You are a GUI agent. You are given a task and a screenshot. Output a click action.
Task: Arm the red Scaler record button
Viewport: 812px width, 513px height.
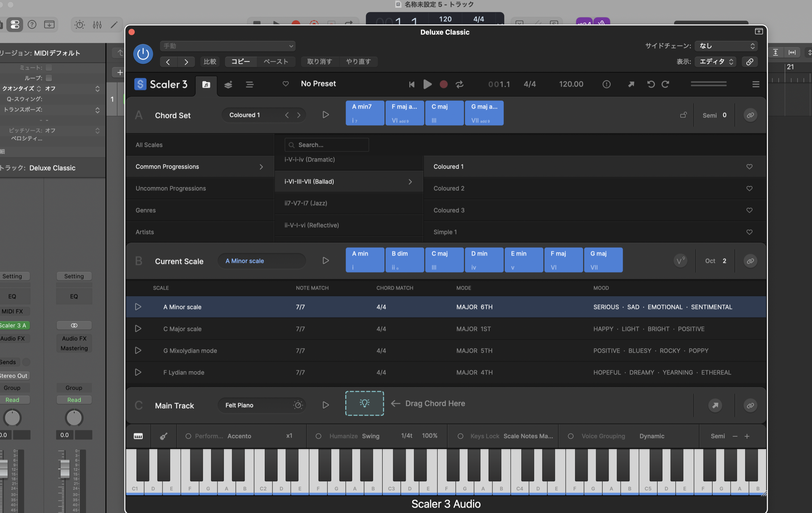tap(444, 85)
